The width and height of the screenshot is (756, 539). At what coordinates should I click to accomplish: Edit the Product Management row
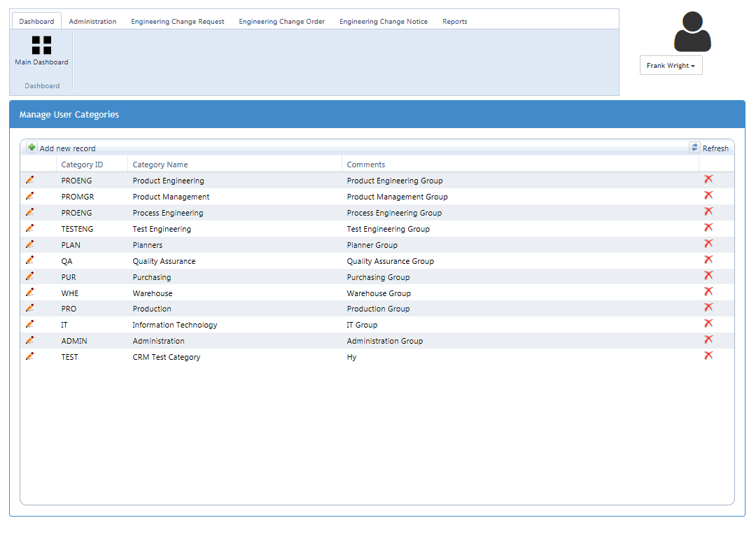pyautogui.click(x=30, y=196)
